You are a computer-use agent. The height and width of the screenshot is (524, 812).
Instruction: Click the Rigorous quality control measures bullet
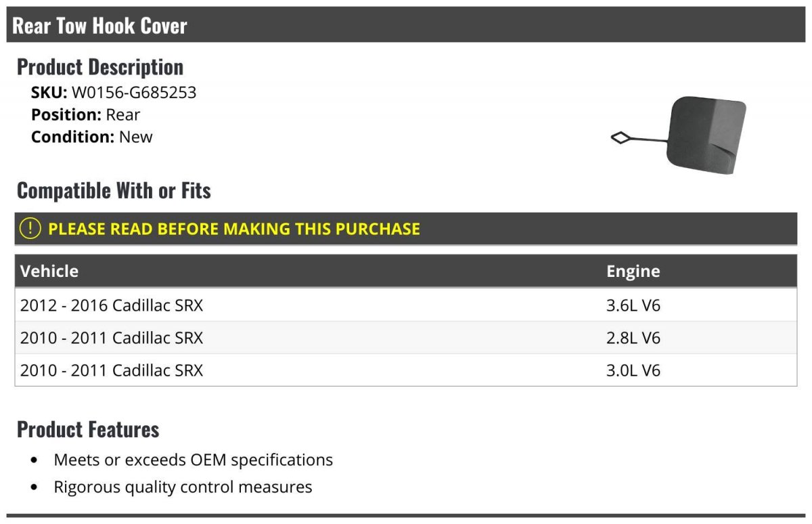[x=183, y=487]
